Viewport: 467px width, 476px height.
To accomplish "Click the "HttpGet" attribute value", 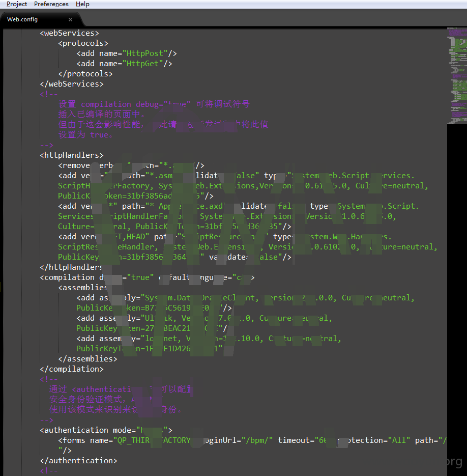I will pos(142,64).
